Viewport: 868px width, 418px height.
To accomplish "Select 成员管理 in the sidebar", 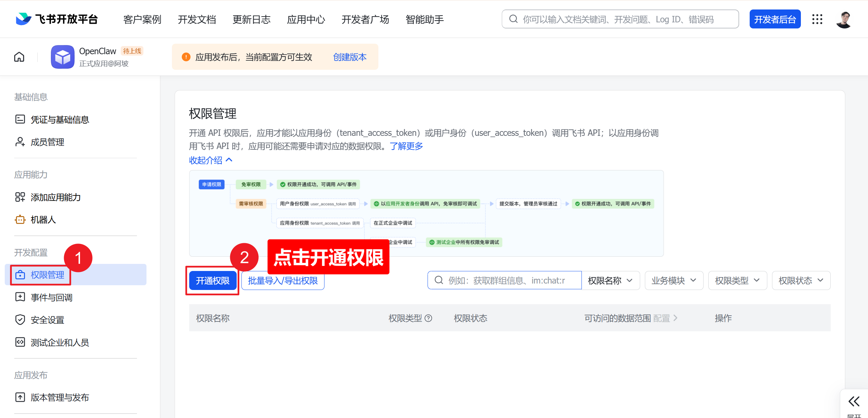I will [47, 142].
